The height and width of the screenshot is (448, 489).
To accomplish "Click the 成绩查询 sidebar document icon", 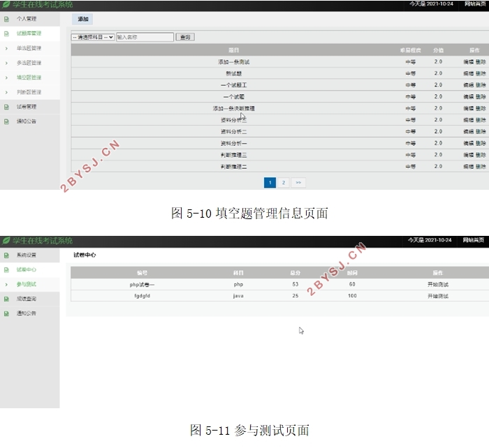I will tap(6, 299).
